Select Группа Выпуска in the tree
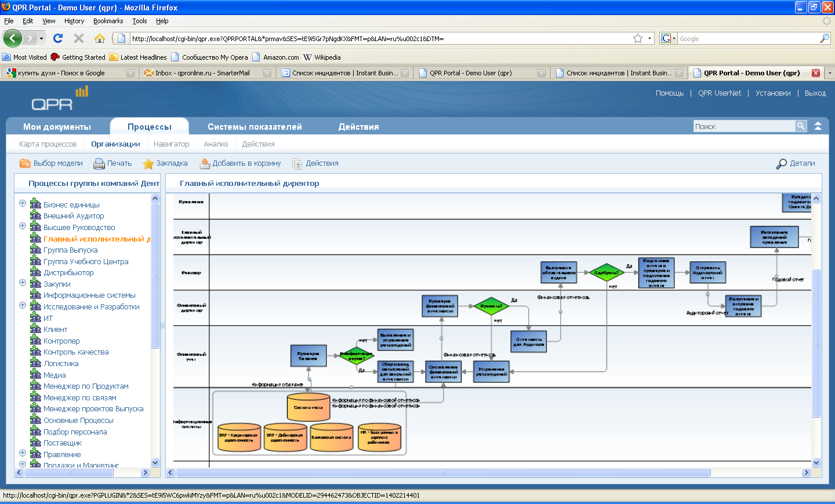The height and width of the screenshot is (504, 835). click(x=70, y=250)
